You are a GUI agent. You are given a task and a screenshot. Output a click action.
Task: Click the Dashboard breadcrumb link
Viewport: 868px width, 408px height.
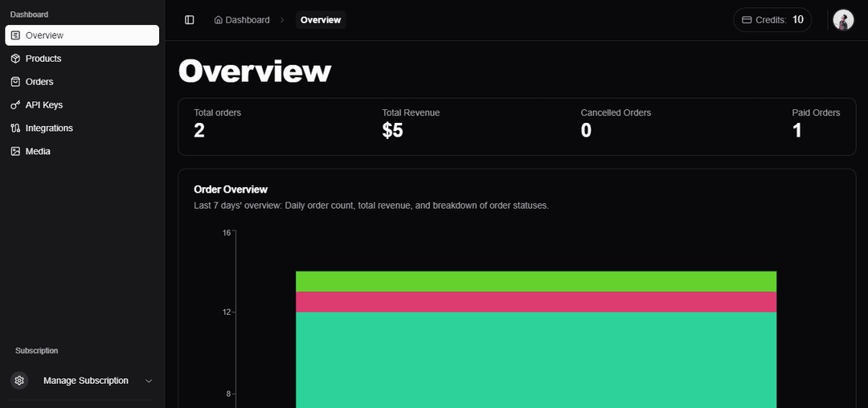[247, 20]
